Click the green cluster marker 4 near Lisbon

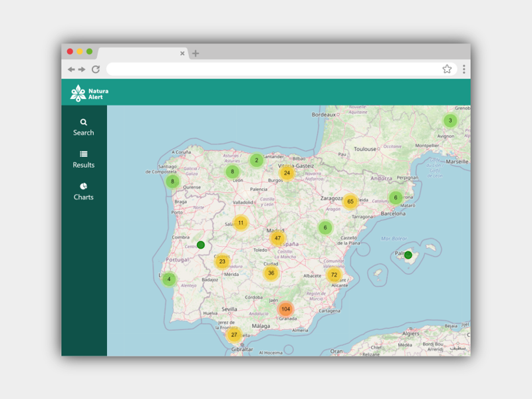coord(169,279)
